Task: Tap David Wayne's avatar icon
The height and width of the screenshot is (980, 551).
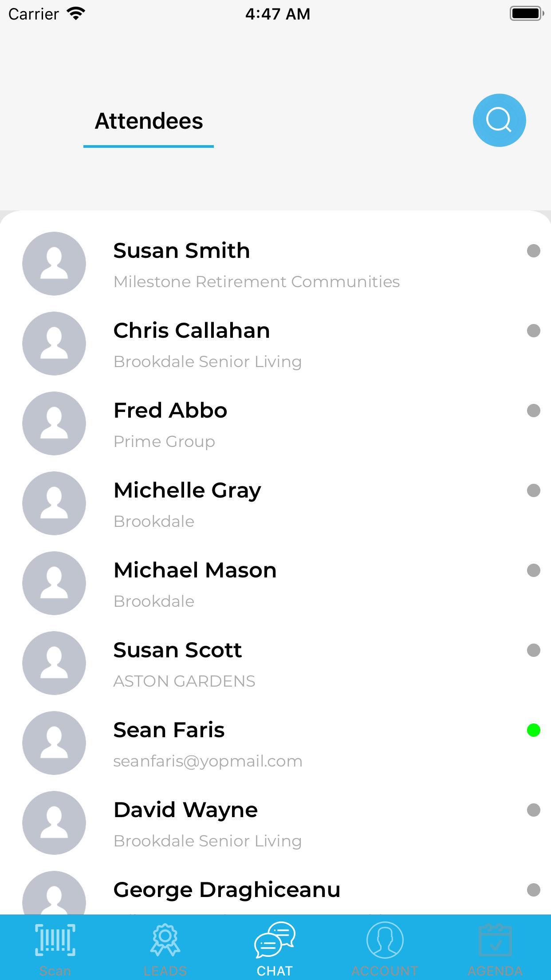Action: tap(54, 823)
